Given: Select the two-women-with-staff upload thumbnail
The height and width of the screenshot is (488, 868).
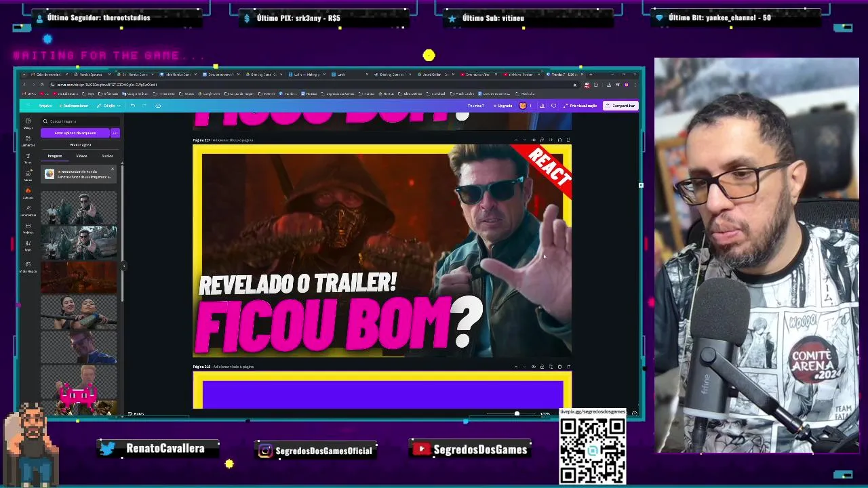Looking at the screenshot, I should (x=79, y=311).
